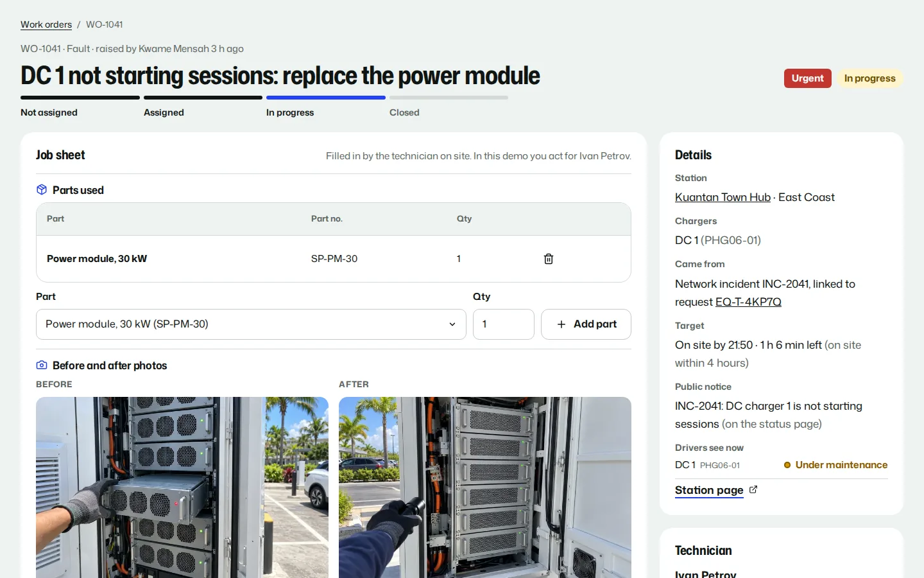Click the Power module, 30 kW part name
924x578 pixels.
pyautogui.click(x=97, y=259)
